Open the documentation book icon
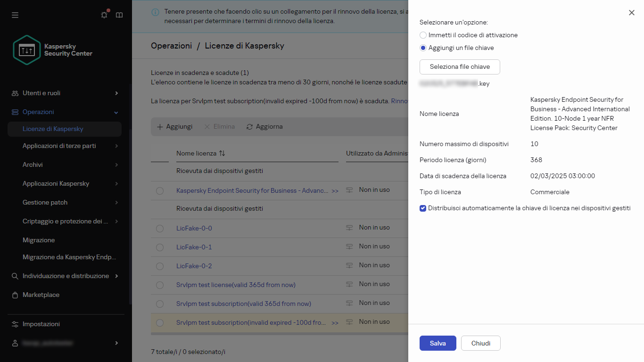The height and width of the screenshot is (362, 644). pos(119,15)
